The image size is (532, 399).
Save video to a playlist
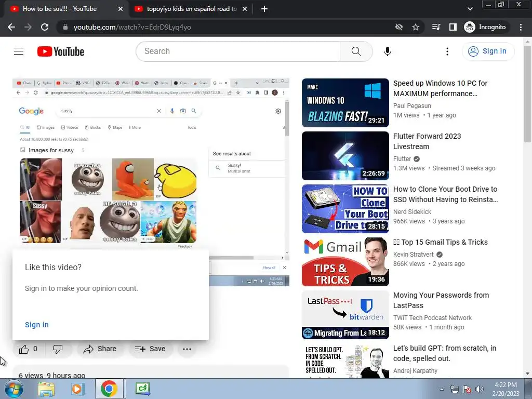tap(150, 349)
